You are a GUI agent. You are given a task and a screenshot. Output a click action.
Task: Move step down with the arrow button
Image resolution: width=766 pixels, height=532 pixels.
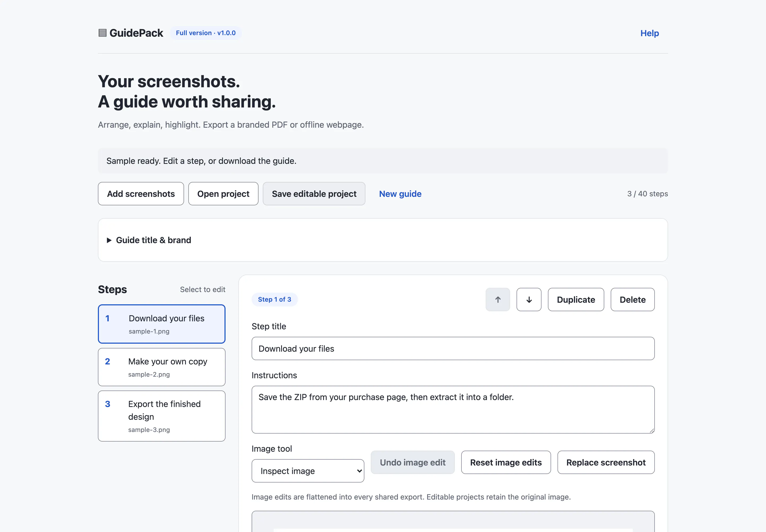pyautogui.click(x=529, y=299)
